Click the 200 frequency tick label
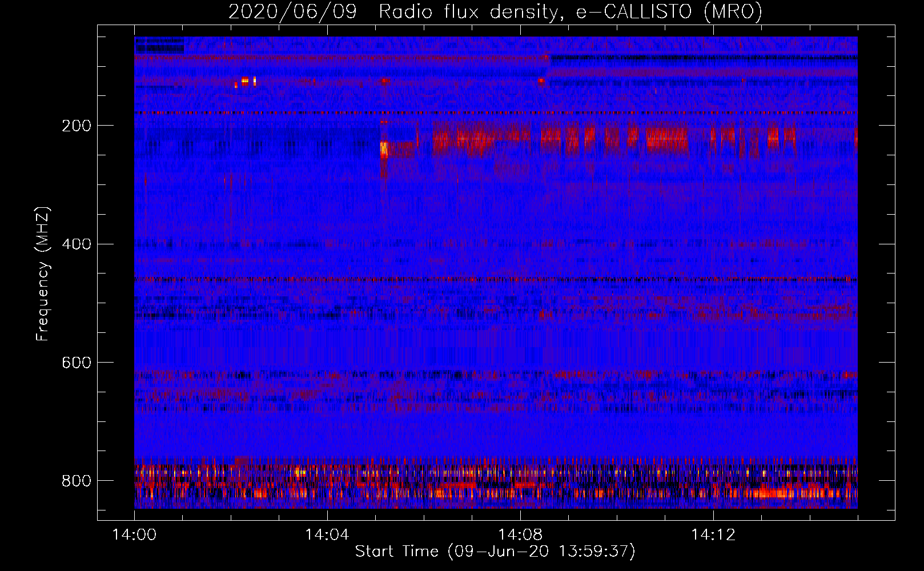This screenshot has height=571, width=924. point(76,126)
